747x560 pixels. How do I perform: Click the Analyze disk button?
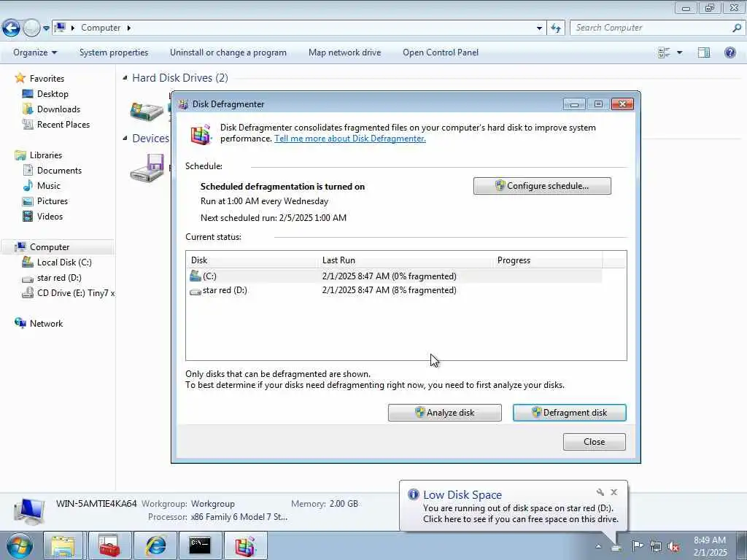[x=444, y=413]
